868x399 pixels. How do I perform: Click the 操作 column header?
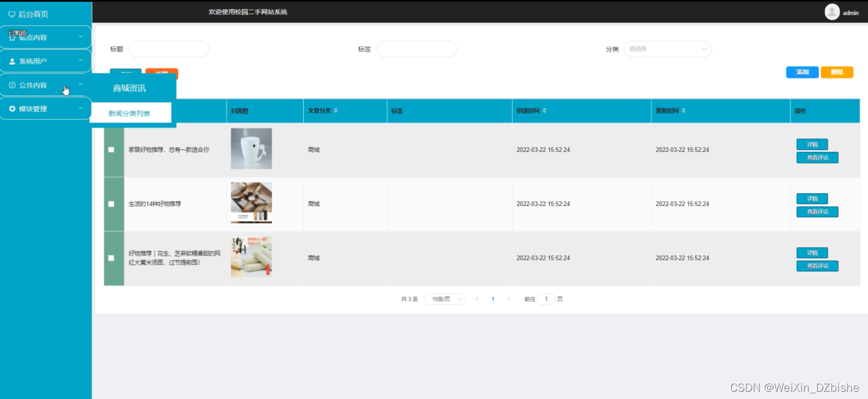click(x=801, y=111)
